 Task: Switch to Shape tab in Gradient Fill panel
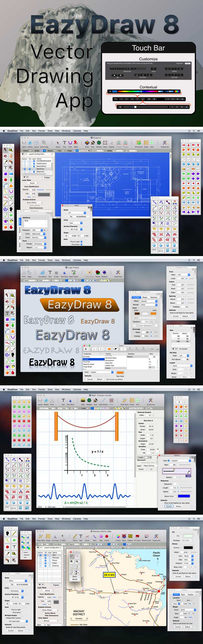pos(145,297)
